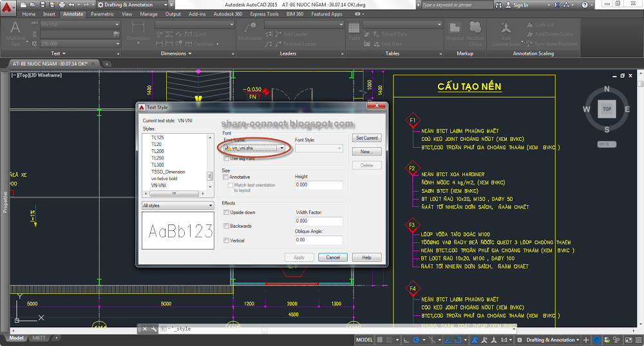Click the Styles list vertical scrollbar

(211, 161)
